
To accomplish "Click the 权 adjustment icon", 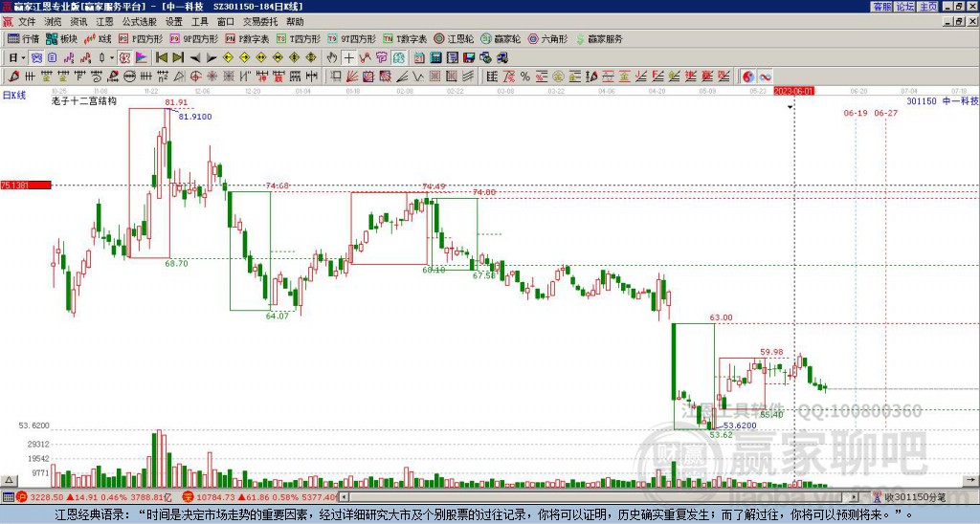I will point(124,57).
